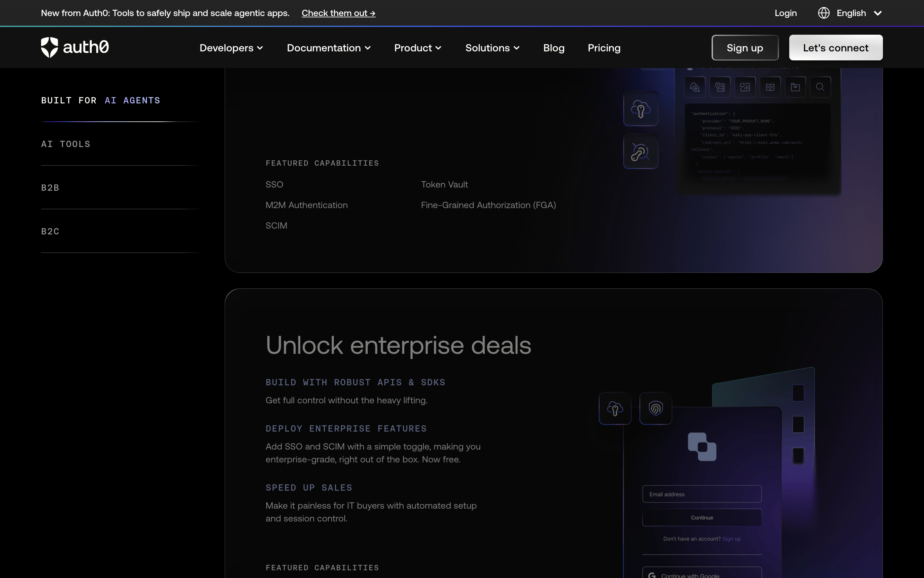Click the Auth0 shield logo

click(49, 48)
